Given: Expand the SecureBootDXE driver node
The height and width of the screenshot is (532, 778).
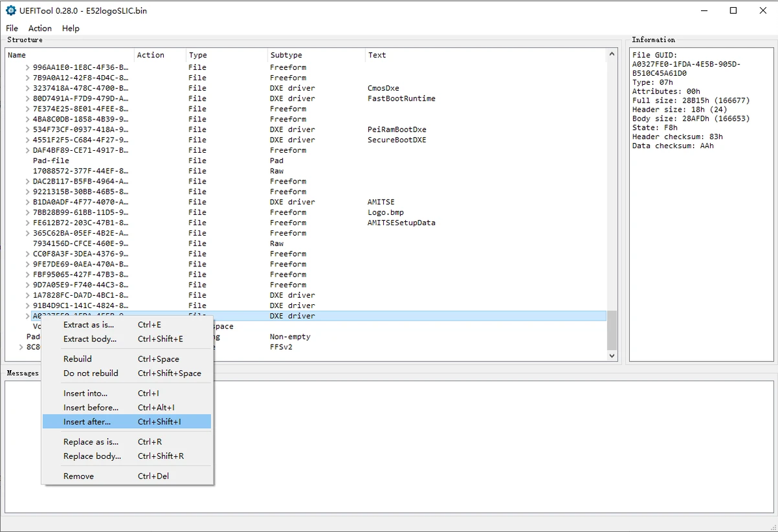Looking at the screenshot, I should click(27, 140).
